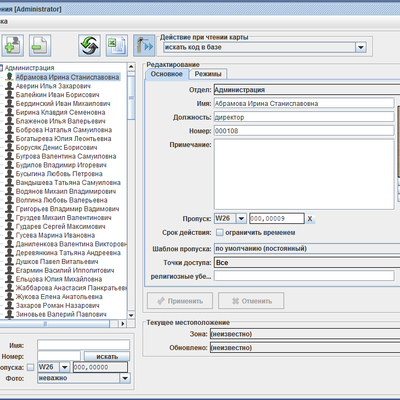Switch to the Режимы tab

pyautogui.click(x=208, y=74)
